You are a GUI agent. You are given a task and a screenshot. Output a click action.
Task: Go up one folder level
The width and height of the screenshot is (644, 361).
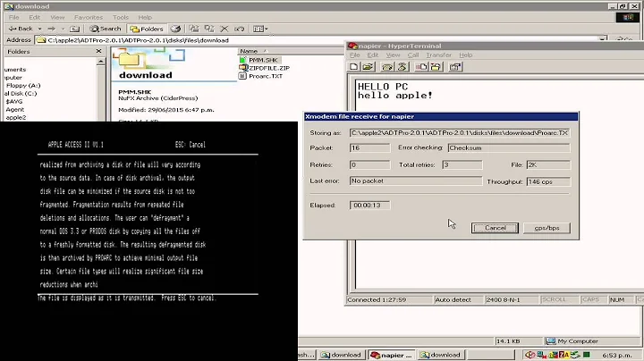(x=74, y=29)
